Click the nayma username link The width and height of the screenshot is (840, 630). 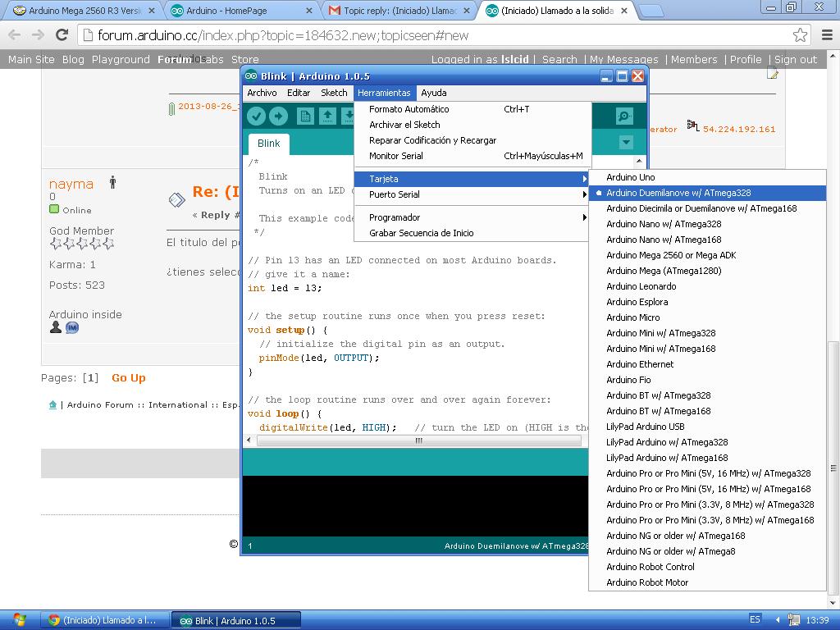click(x=71, y=184)
